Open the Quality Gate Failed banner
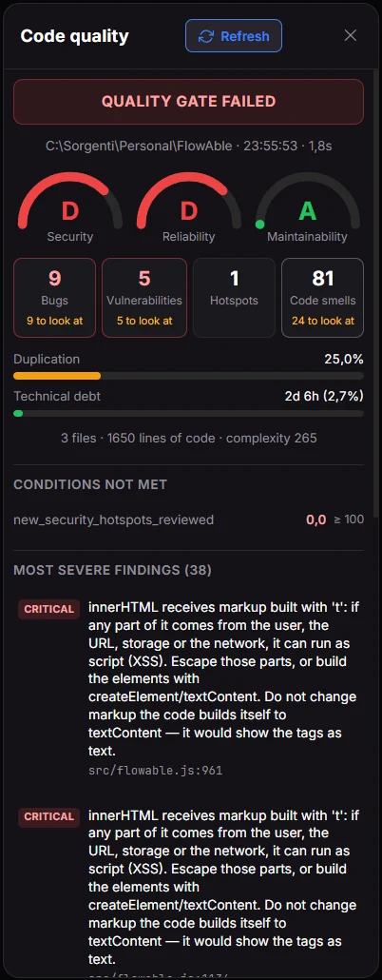This screenshot has height=980, width=382. (188, 101)
